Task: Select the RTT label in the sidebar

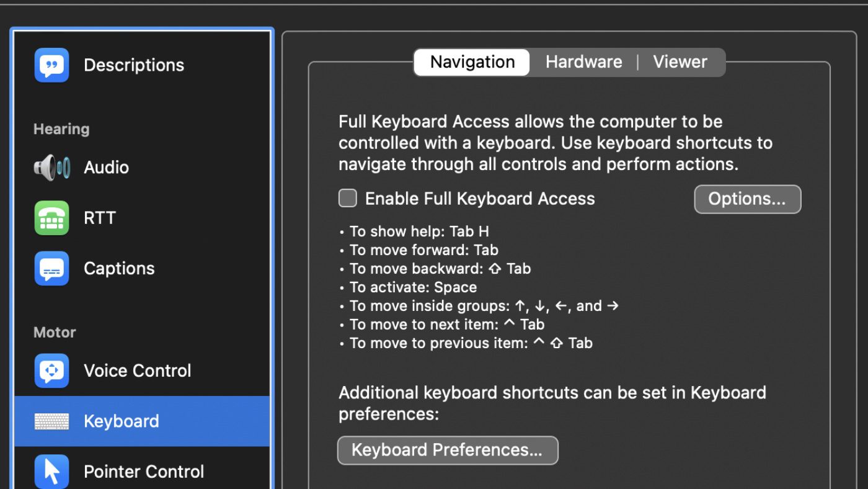Action: pos(100,218)
